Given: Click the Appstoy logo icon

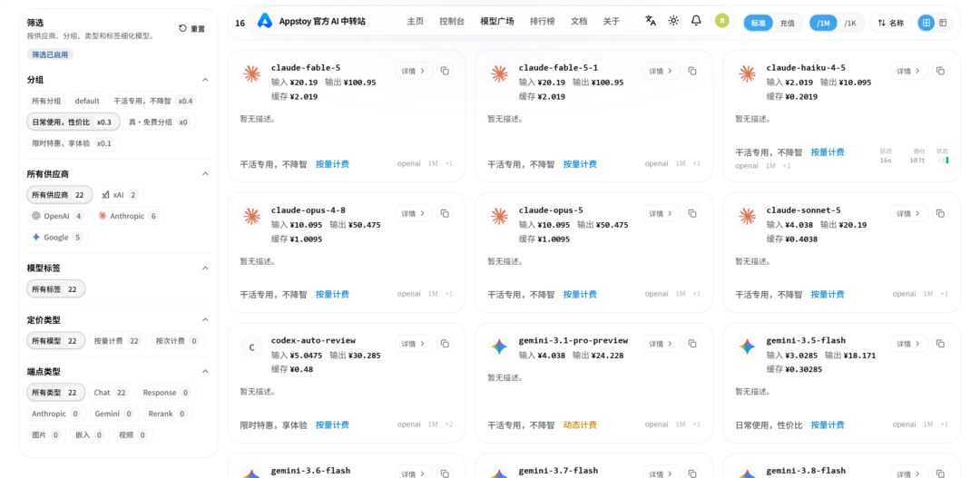Looking at the screenshot, I should 265,21.
